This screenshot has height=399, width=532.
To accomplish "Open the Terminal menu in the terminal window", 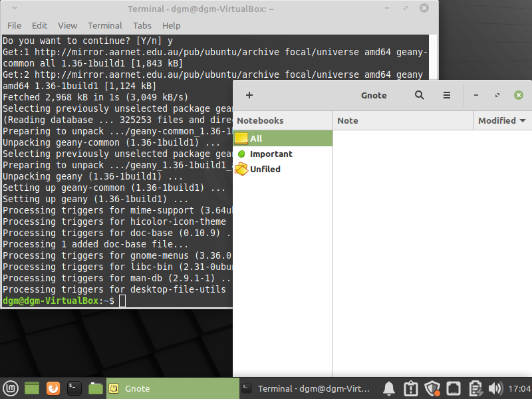I will point(104,25).
